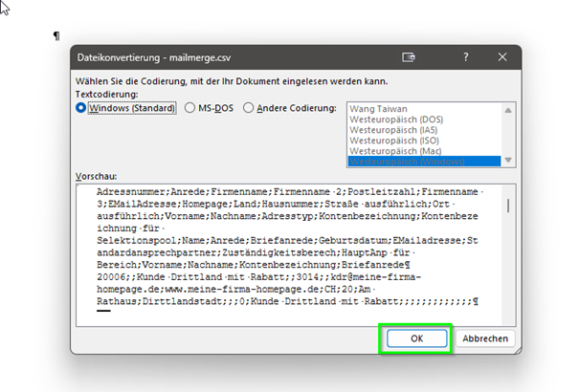Select highlighted Westeuropäisch (Windows) entry

click(x=424, y=162)
